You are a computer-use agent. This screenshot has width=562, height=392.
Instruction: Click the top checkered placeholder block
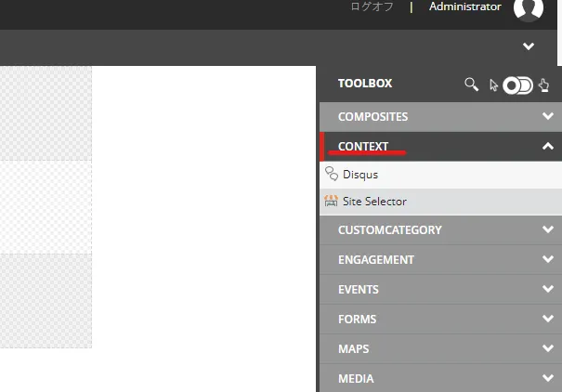coord(46,113)
